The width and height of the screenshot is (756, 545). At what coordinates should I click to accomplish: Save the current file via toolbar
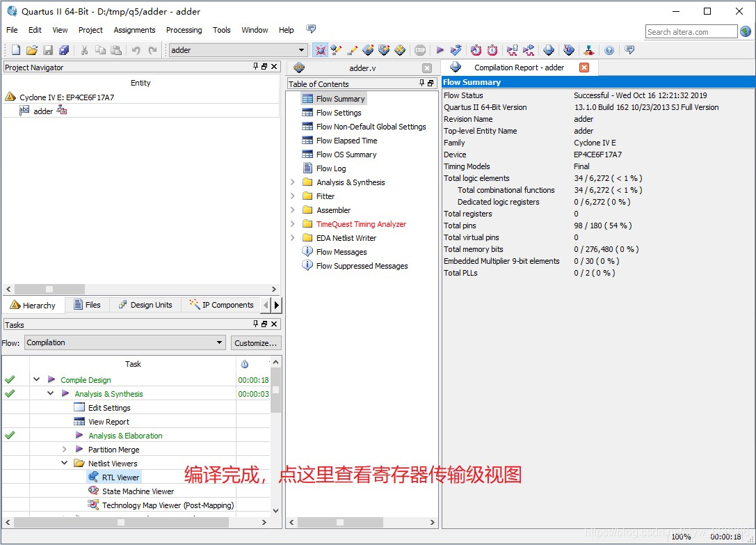[48, 49]
